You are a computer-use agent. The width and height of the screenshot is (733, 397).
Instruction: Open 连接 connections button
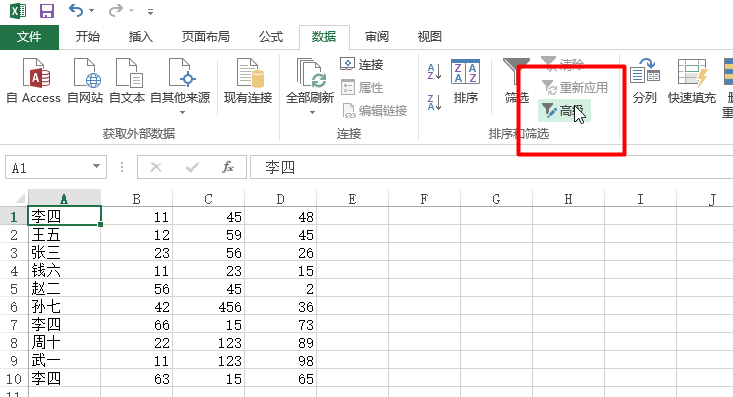(362, 64)
